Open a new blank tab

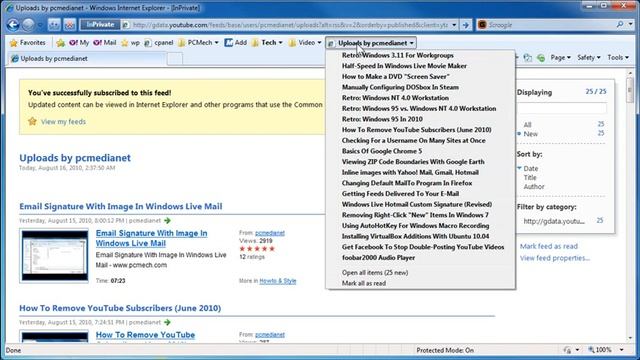[x=174, y=59]
